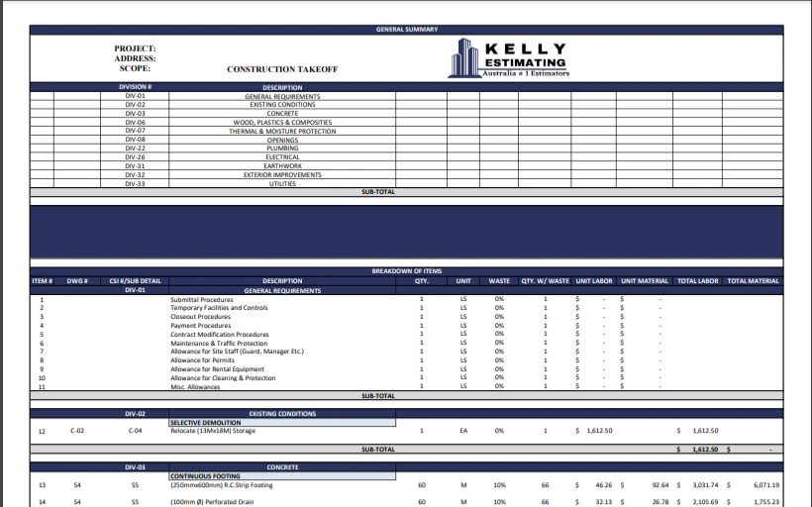This screenshot has width=812, height=507.
Task: Click the 'OPENINGS' description cell
Action: (x=282, y=140)
